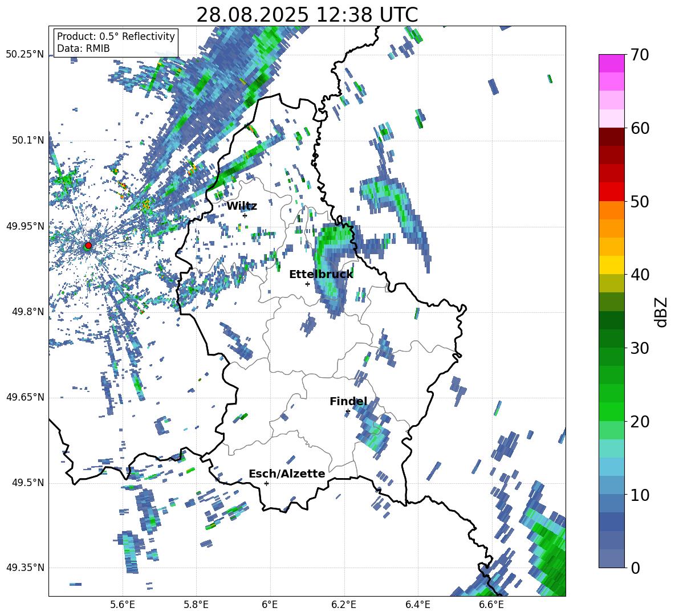
Task: Click the dBZ colorbar axis label
Action: [661, 312]
